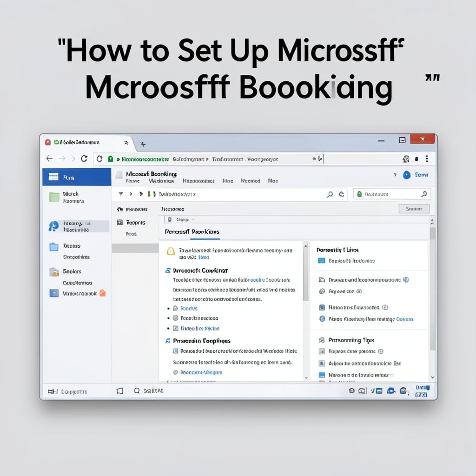Image resolution: width=476 pixels, height=476 pixels.
Task: Select the Fooodlrneodoes radio option
Action: click(175, 318)
